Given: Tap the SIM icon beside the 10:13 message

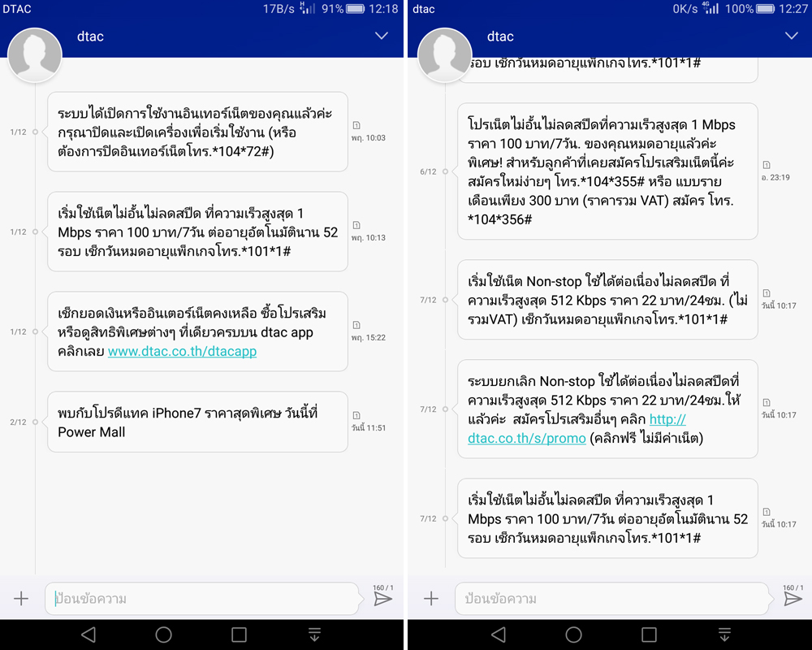Looking at the screenshot, I should click(356, 225).
